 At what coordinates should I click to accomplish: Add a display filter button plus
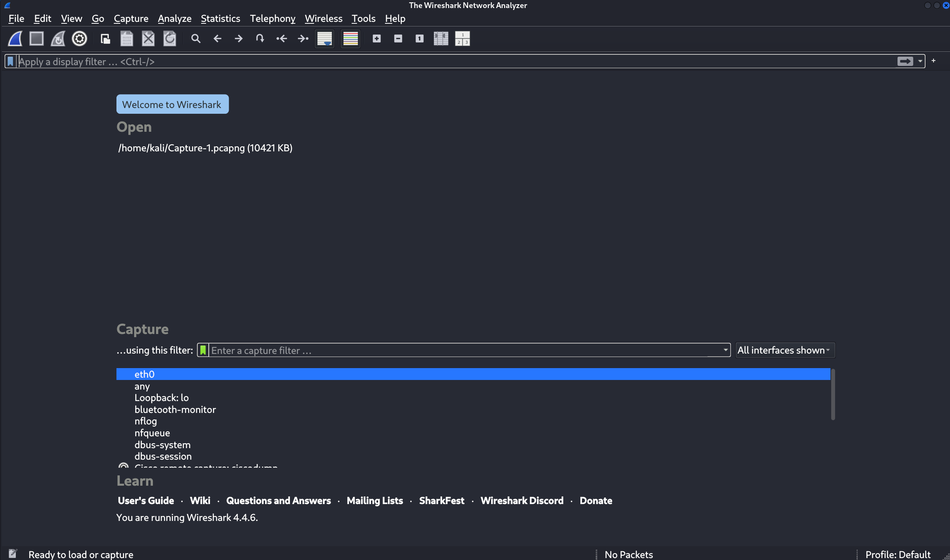point(934,61)
